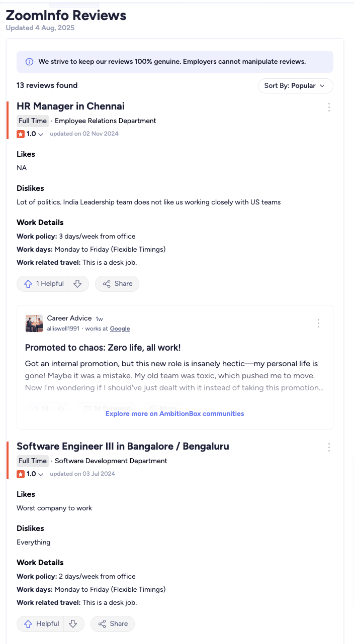Image resolution: width=354 pixels, height=644 pixels.
Task: Click the info icon in the genuine reviews banner
Action: 29,61
